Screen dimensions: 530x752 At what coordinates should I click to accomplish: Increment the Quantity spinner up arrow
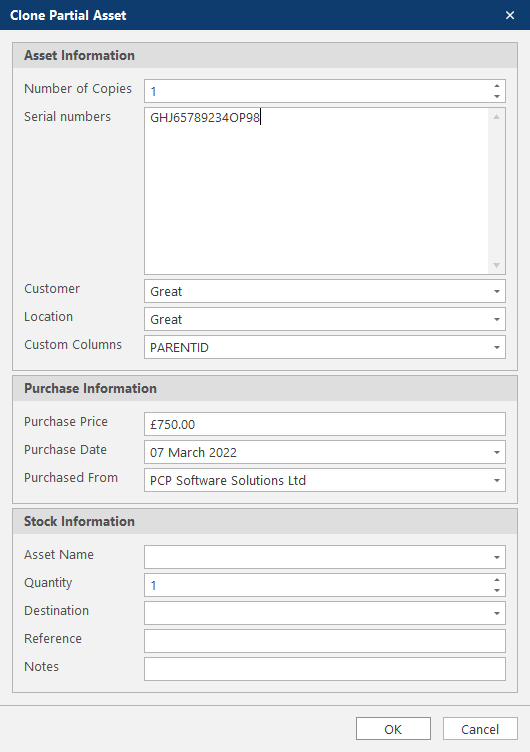496,580
